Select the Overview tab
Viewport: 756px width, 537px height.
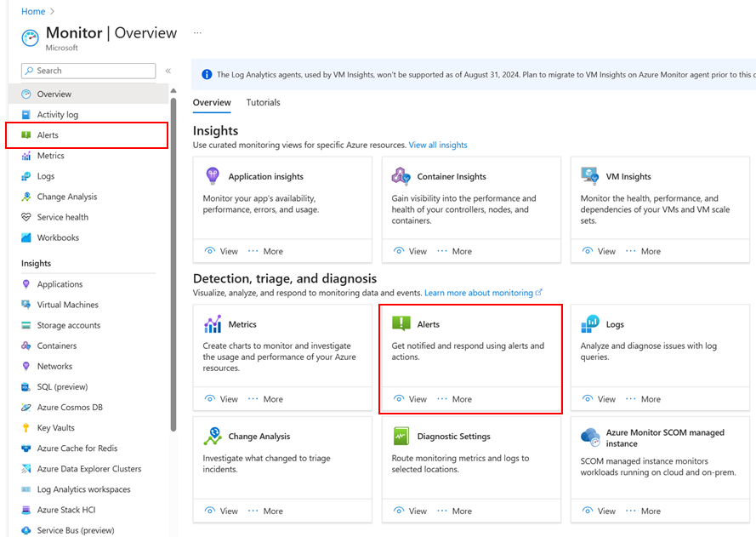click(x=212, y=102)
